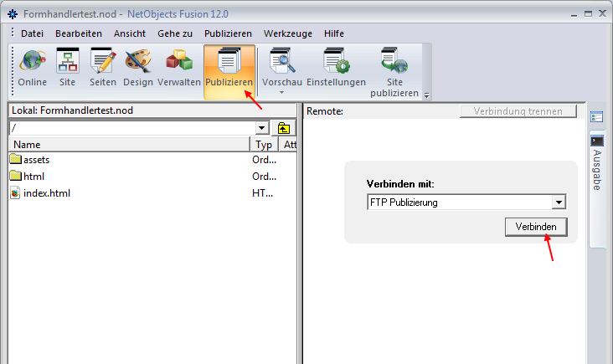Sort by the Name column header

pyautogui.click(x=129, y=145)
